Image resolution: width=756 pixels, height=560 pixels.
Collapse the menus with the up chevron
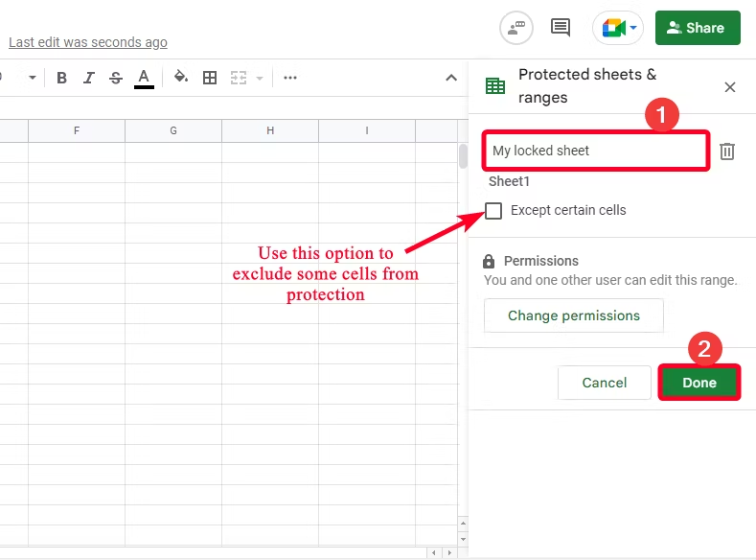pyautogui.click(x=451, y=78)
